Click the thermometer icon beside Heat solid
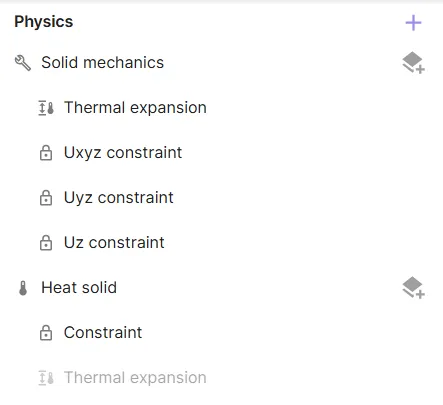 (23, 288)
